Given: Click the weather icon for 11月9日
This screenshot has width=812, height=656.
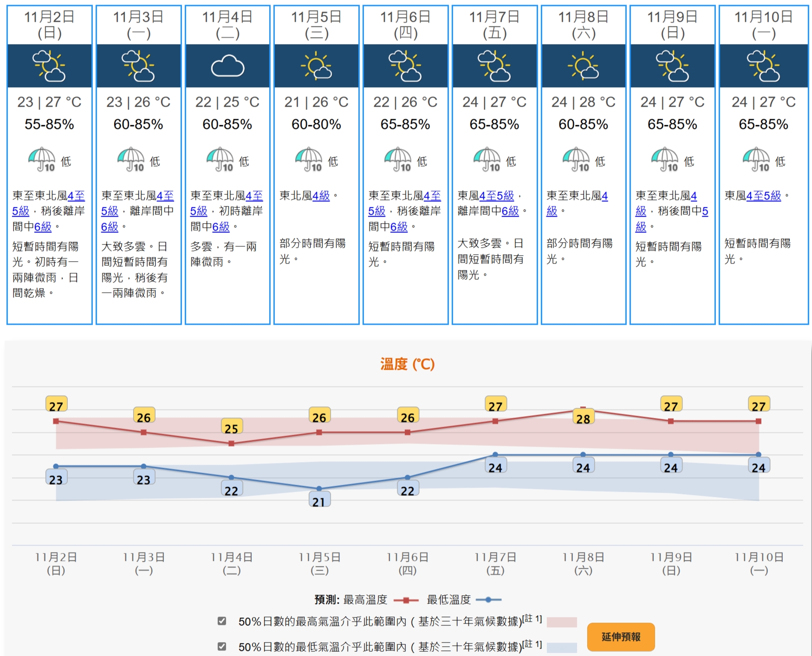Looking at the screenshot, I should [x=672, y=66].
